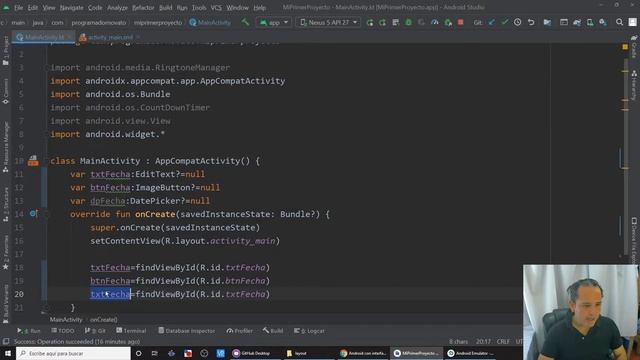Click Git commit checkmark icon

click(504, 22)
